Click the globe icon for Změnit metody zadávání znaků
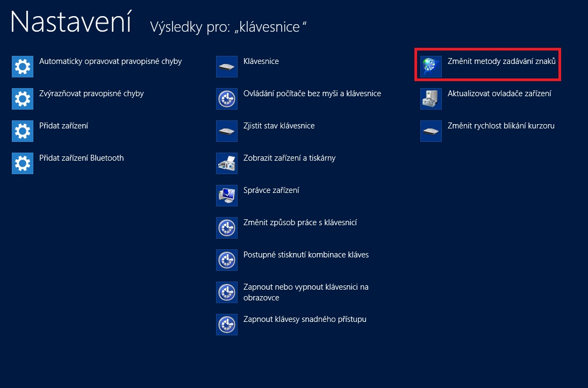 (x=431, y=67)
